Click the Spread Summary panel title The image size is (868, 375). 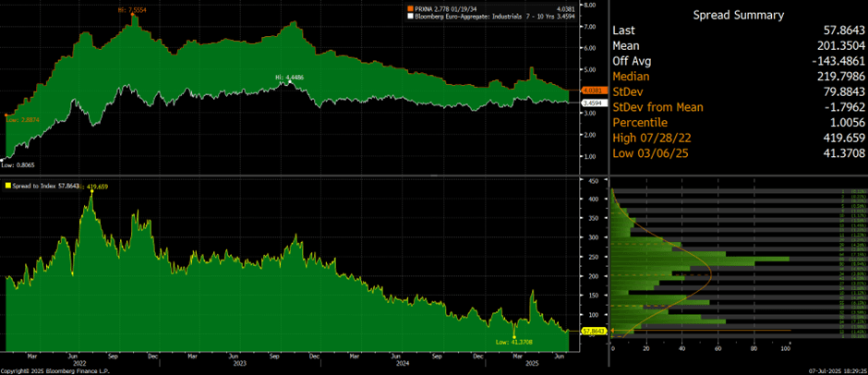tap(739, 15)
